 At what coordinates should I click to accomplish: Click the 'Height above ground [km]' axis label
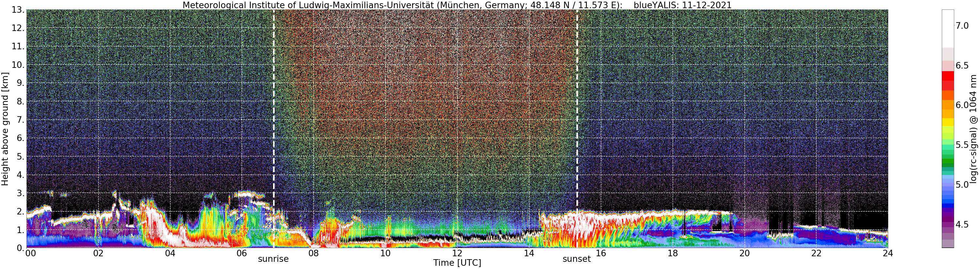(5, 129)
